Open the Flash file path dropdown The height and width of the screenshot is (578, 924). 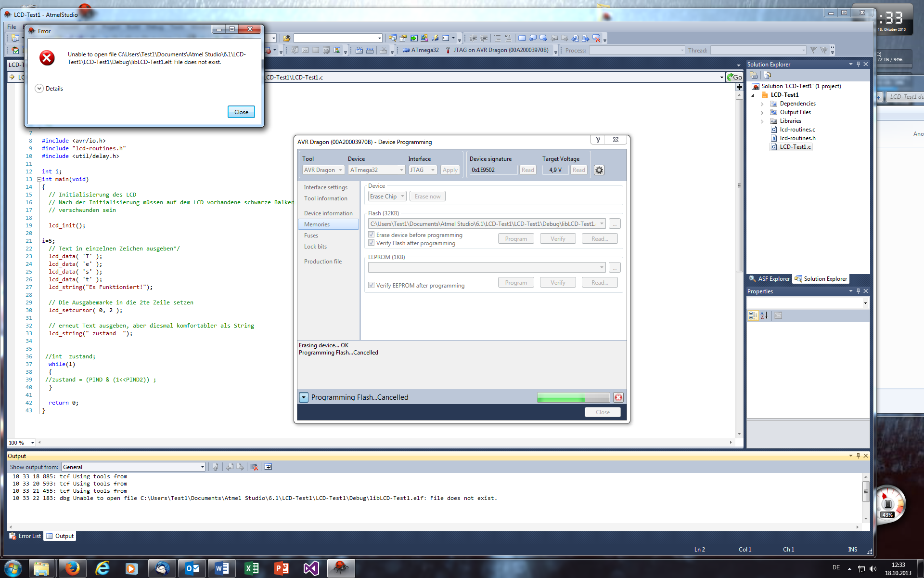(x=602, y=224)
